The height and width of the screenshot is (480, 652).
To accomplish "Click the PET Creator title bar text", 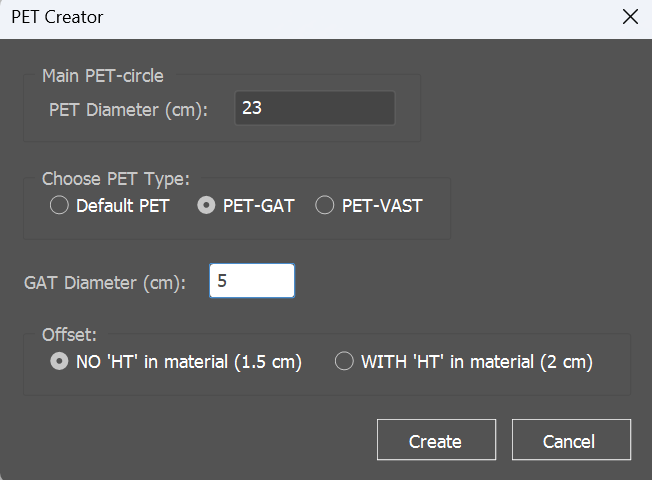I will [57, 17].
